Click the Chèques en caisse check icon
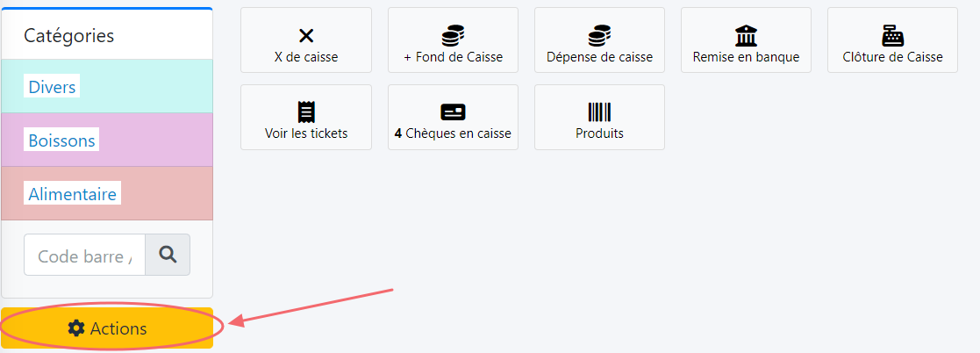This screenshot has height=353, width=980. point(453,112)
